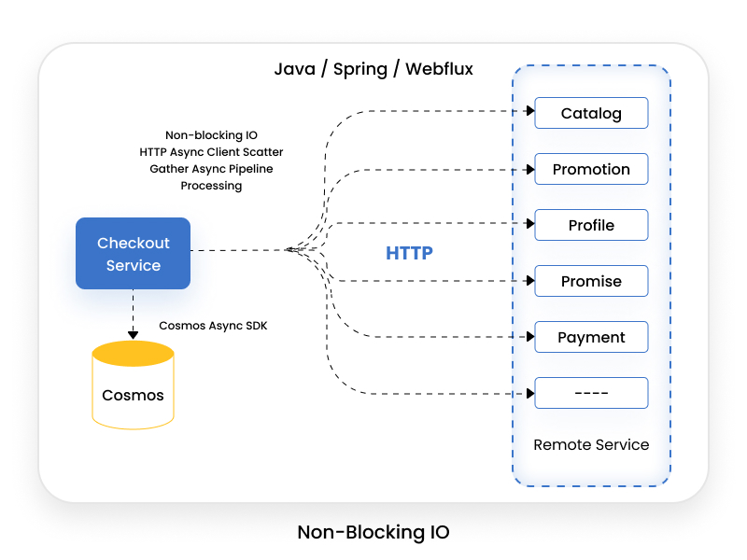This screenshot has height=560, width=747.
Task: Click the arrowhead pointing down to Cosmos
Action: tap(133, 335)
